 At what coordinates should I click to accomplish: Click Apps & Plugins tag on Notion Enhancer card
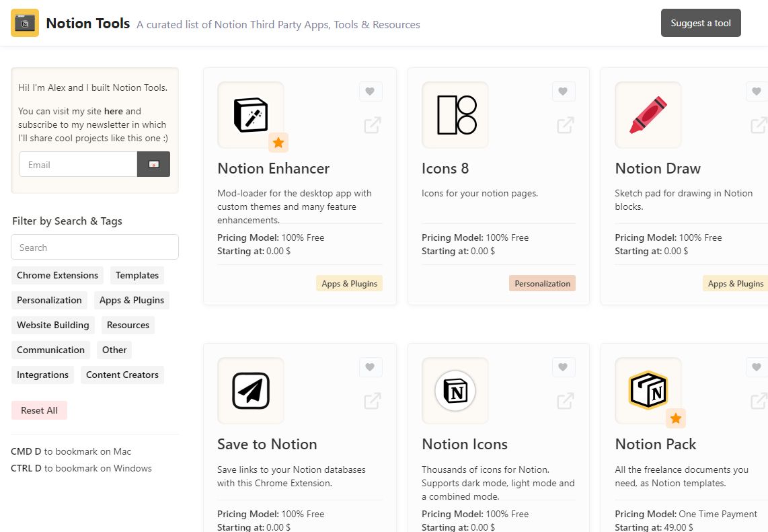[x=349, y=284]
